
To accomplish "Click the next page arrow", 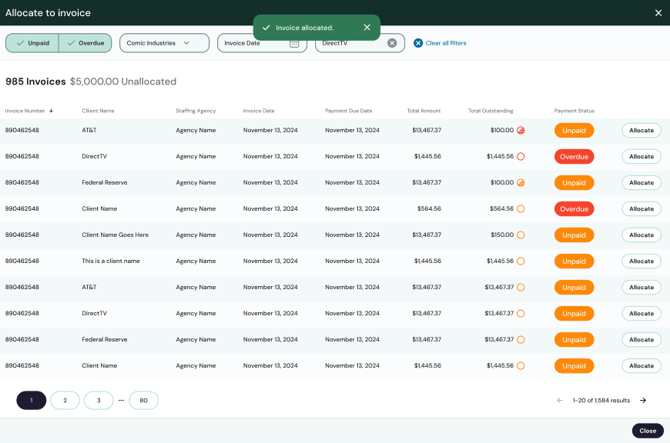I will coord(643,400).
